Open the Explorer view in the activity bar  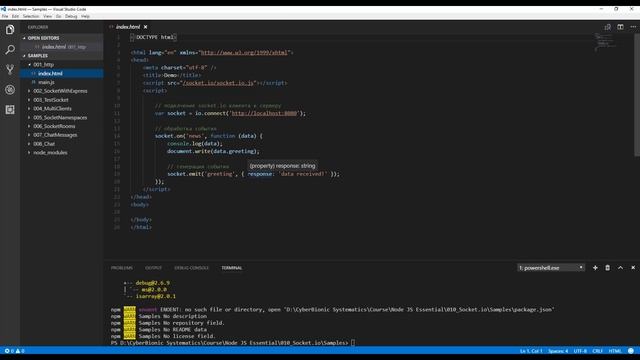point(10,29)
